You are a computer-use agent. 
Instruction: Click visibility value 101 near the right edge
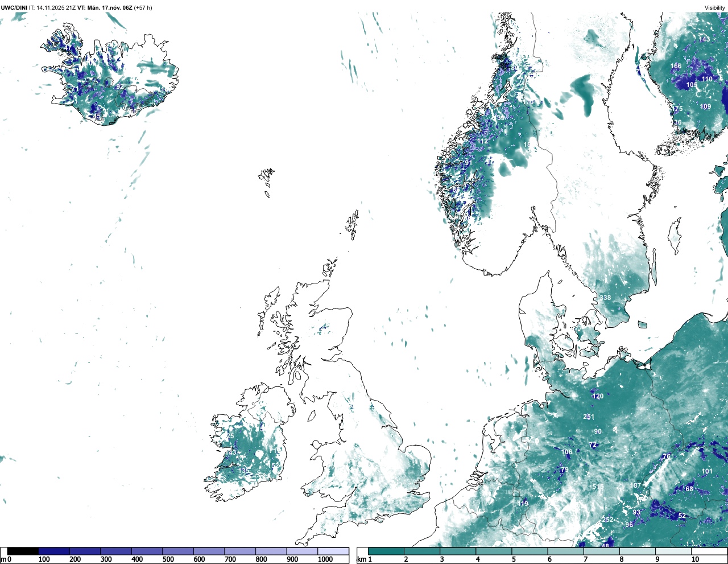[707, 471]
